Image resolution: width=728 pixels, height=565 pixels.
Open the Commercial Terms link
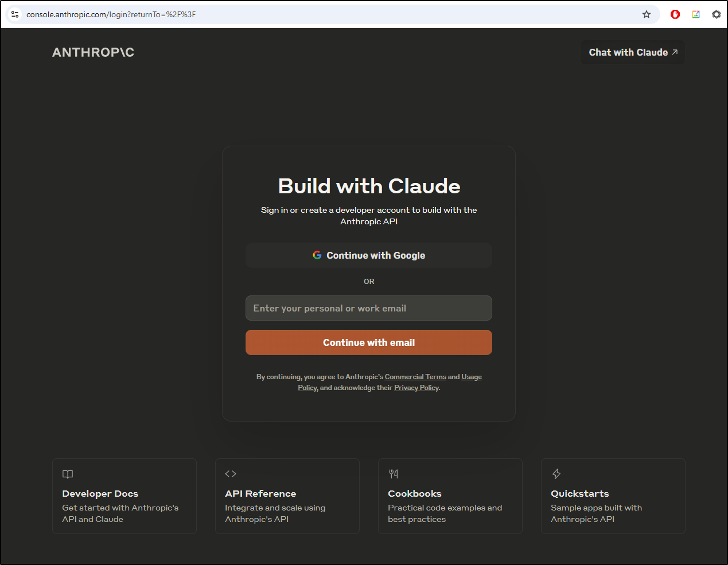415,377
